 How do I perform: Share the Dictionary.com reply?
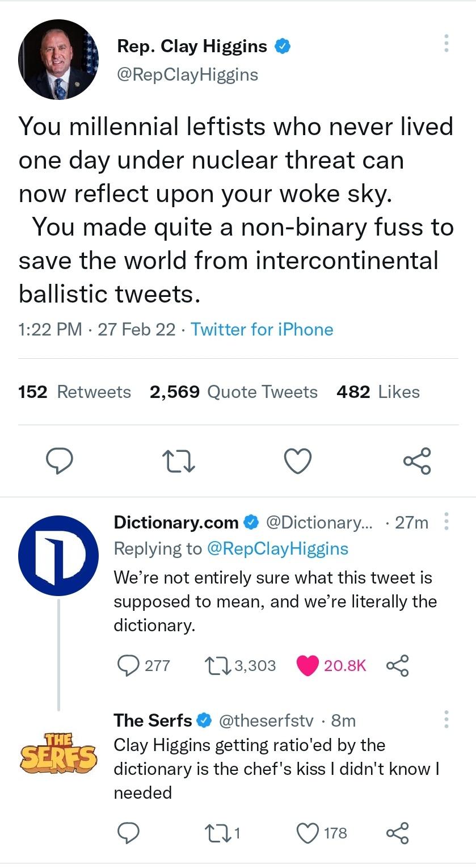pyautogui.click(x=397, y=665)
